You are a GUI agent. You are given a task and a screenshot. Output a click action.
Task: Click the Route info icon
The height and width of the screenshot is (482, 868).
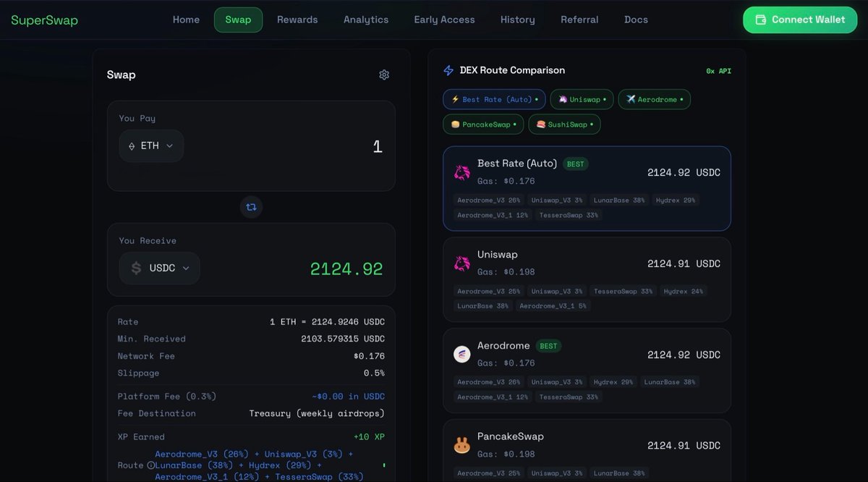[x=150, y=465]
